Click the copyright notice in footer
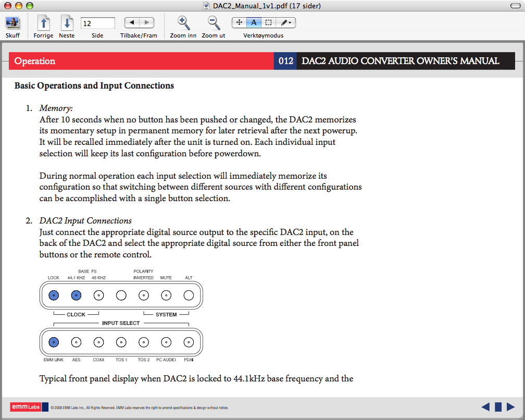The height and width of the screenshot is (420, 525). (x=140, y=407)
